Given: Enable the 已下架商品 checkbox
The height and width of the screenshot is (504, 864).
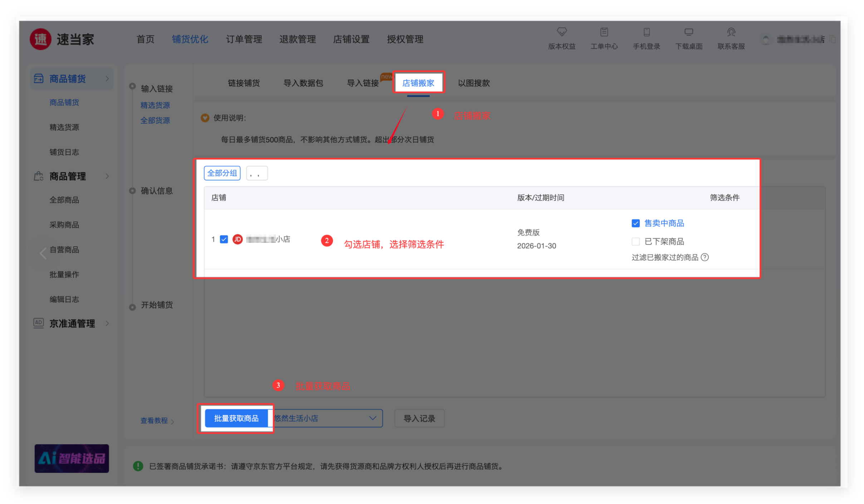Looking at the screenshot, I should point(635,242).
